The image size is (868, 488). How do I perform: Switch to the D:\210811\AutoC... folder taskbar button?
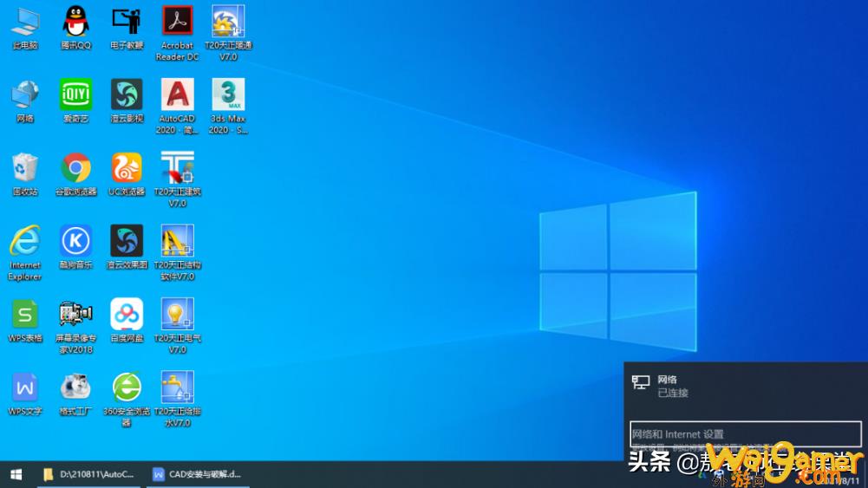coord(89,474)
